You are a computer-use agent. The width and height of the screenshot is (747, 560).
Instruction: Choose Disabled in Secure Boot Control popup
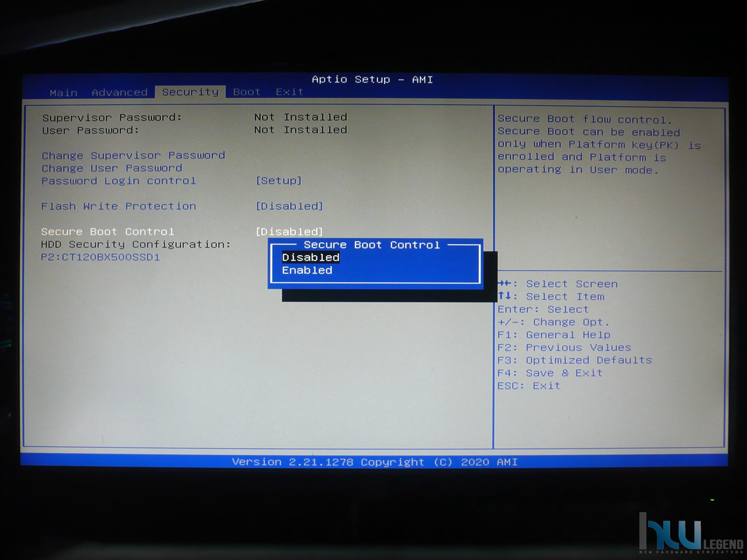311,257
